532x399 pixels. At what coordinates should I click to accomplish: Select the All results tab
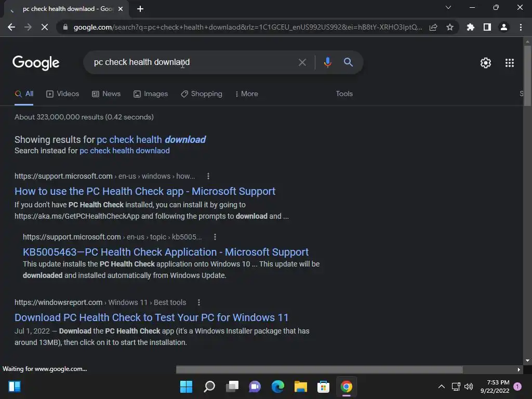pyautogui.click(x=24, y=94)
